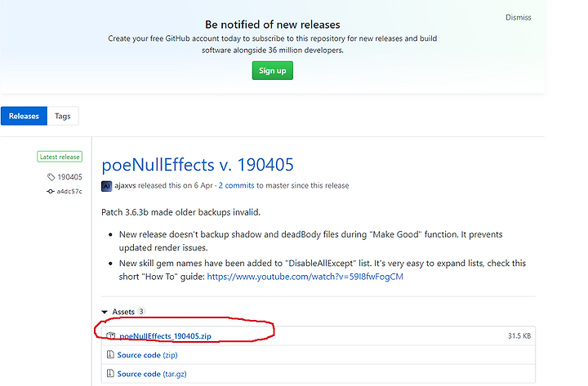The height and width of the screenshot is (386, 588).
Task: Click the Latest release badge
Action: 60,157
